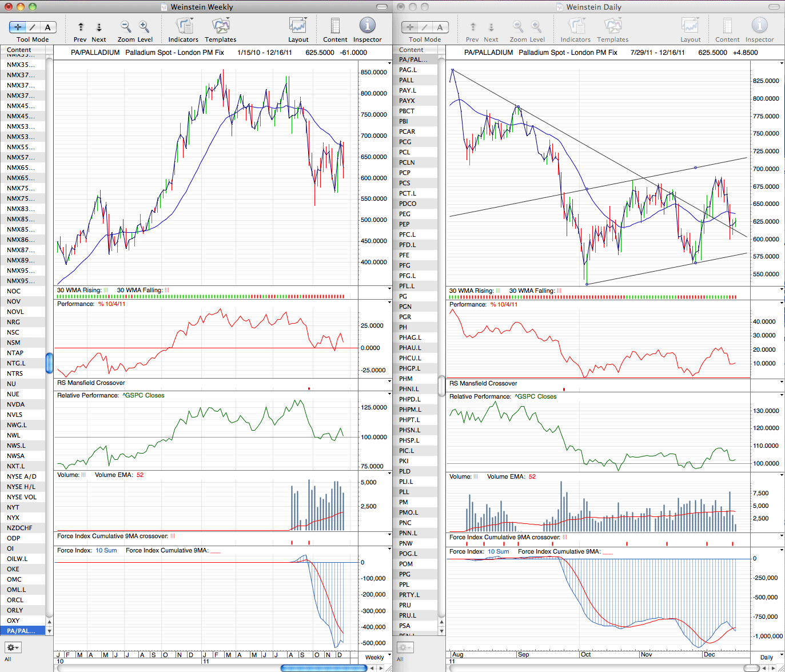Screen dimensions: 785x672
Task: Select the text annotation tool in Weekly toolbar
Action: click(x=48, y=27)
